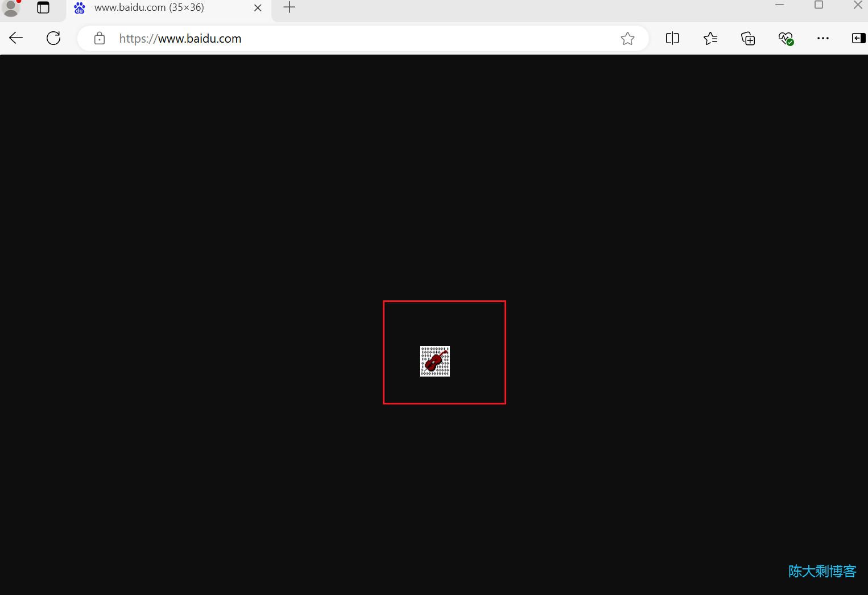
Task: Open the split screen view icon
Action: tap(672, 38)
